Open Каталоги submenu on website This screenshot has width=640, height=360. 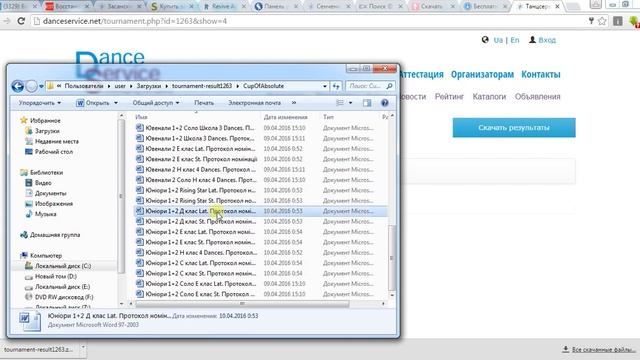[x=489, y=97]
